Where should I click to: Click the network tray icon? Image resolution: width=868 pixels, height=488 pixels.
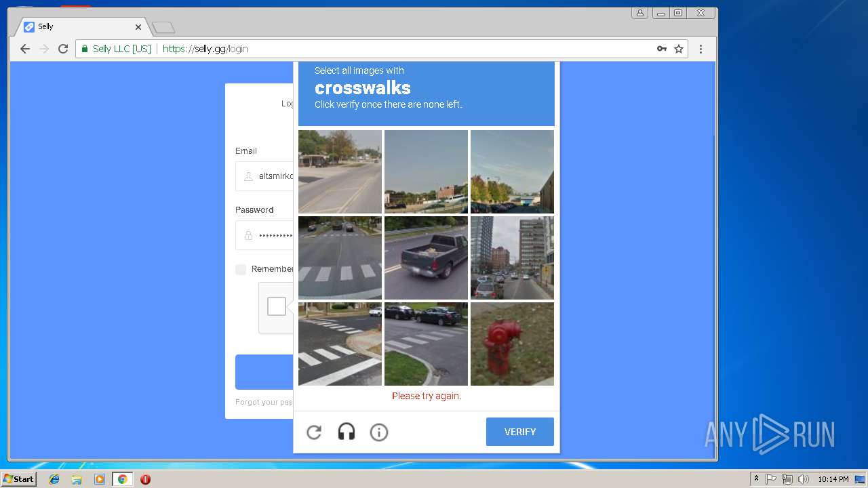point(787,479)
